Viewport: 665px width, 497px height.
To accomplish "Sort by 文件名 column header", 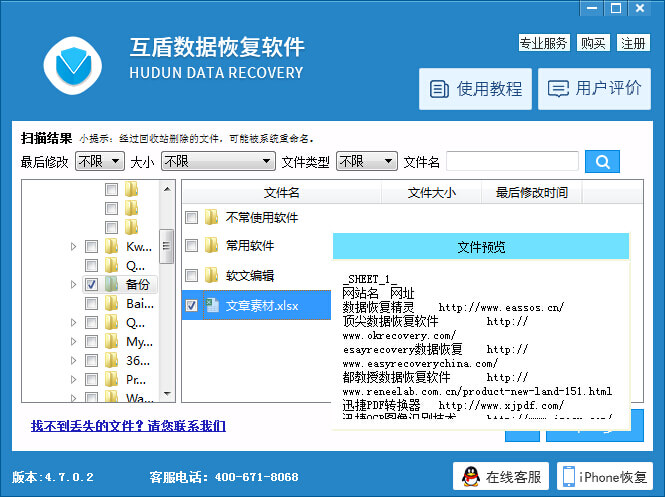I will [x=282, y=193].
